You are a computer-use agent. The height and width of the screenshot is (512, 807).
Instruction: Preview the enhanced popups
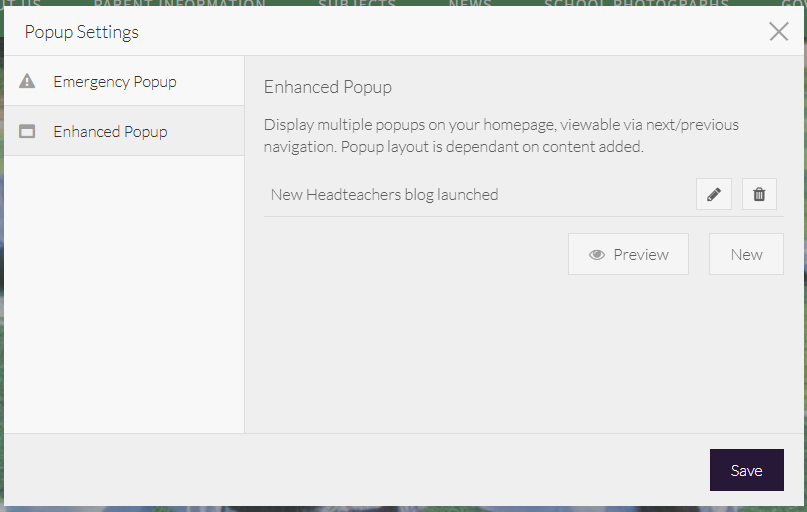pos(628,255)
